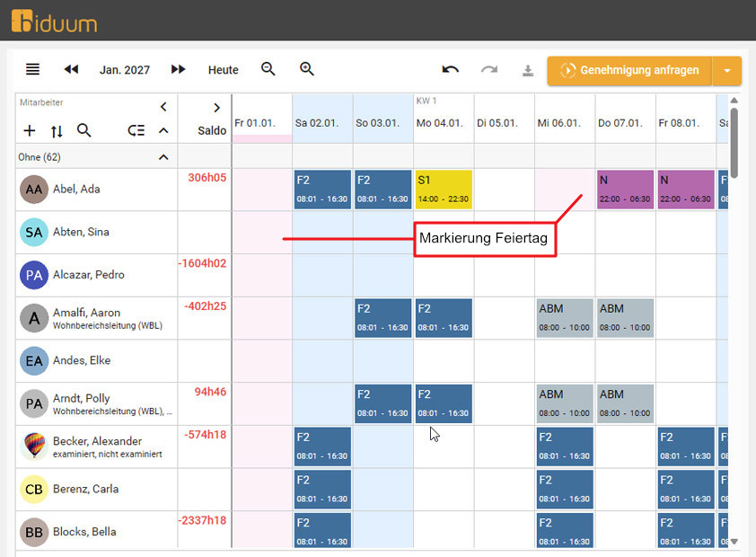756x557 pixels.
Task: Zoom in the schedule view
Action: click(307, 69)
